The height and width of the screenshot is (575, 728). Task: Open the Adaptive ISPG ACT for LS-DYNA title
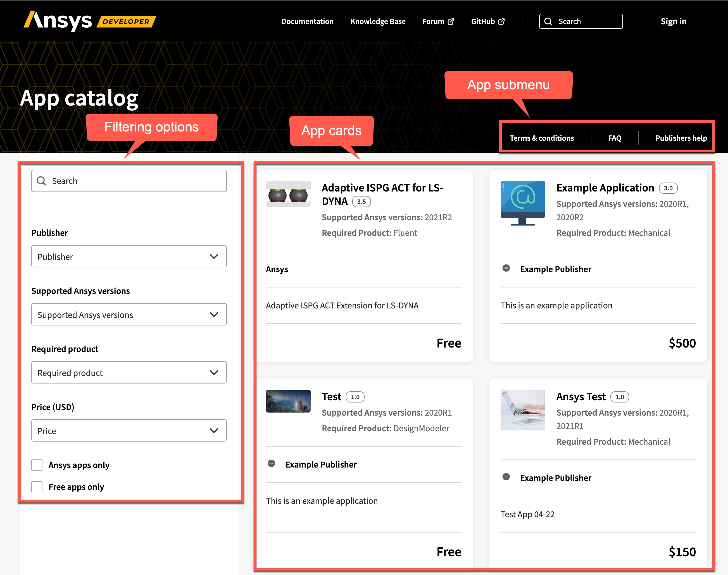[382, 194]
